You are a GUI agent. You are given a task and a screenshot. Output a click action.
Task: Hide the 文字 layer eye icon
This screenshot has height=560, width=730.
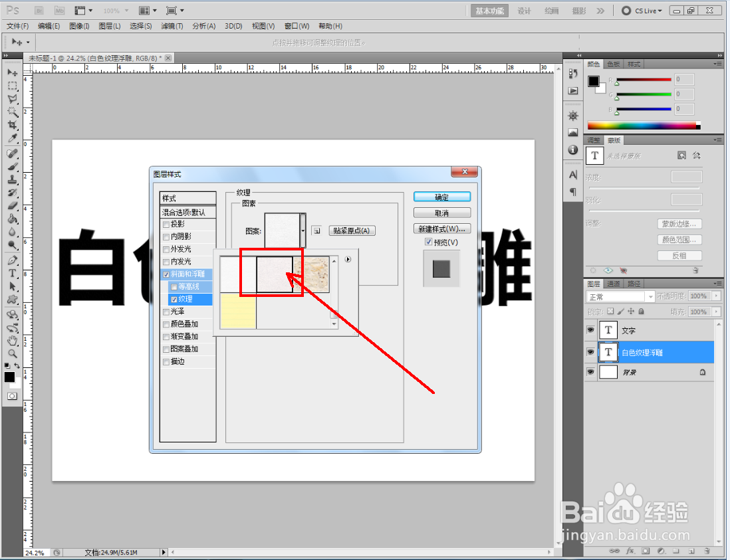(590, 330)
